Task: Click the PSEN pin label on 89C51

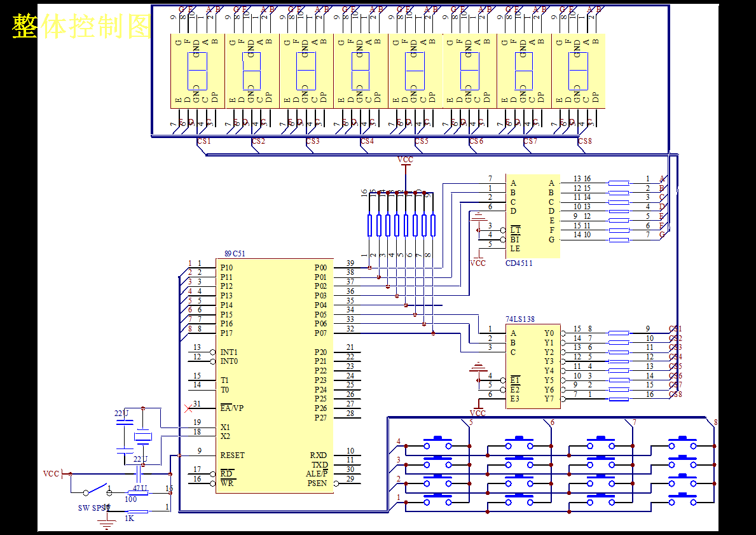Action: pyautogui.click(x=317, y=483)
